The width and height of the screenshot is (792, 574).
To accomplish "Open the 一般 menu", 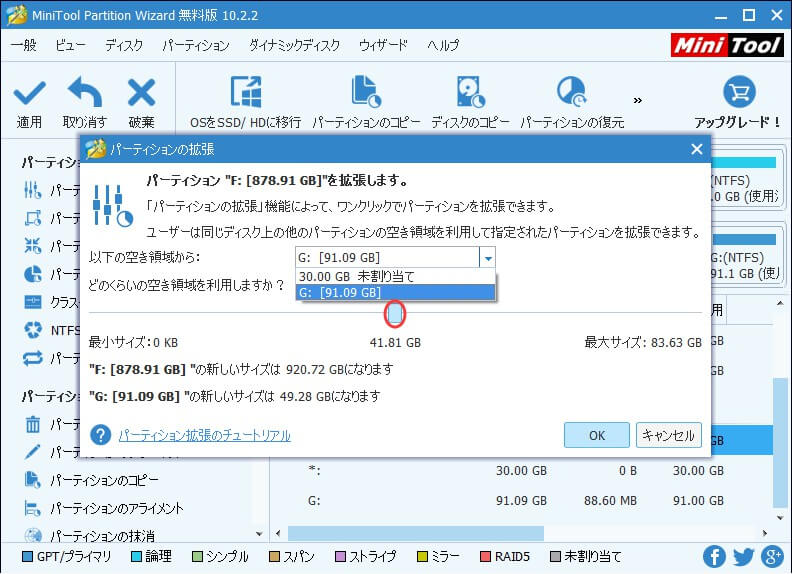I will pyautogui.click(x=24, y=45).
